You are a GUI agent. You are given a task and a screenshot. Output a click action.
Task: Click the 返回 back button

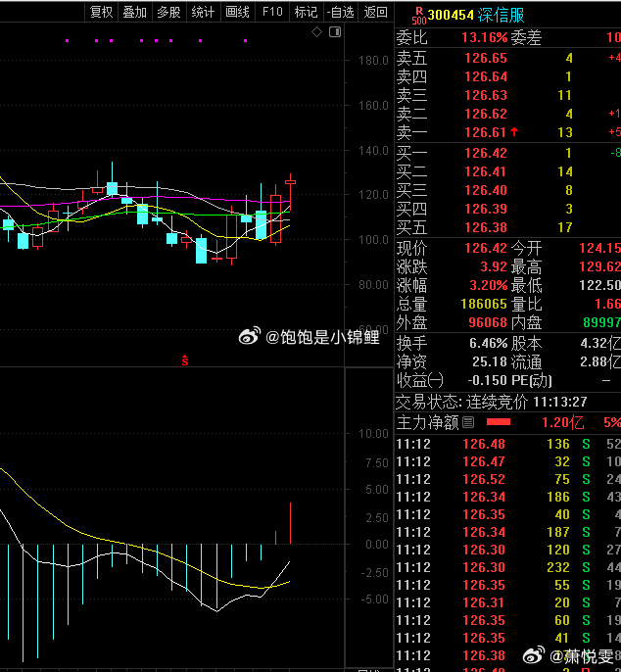(x=375, y=12)
